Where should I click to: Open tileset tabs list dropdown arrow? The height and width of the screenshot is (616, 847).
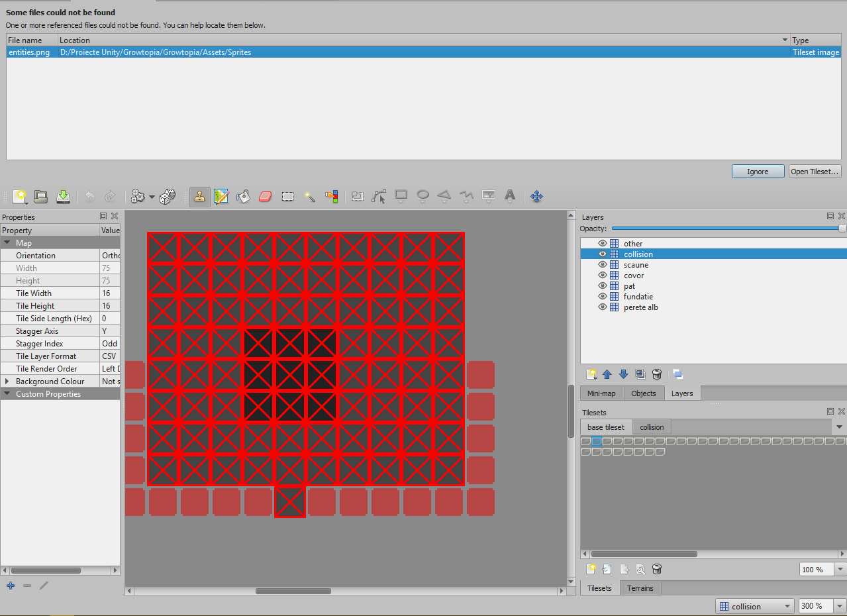tap(840, 427)
